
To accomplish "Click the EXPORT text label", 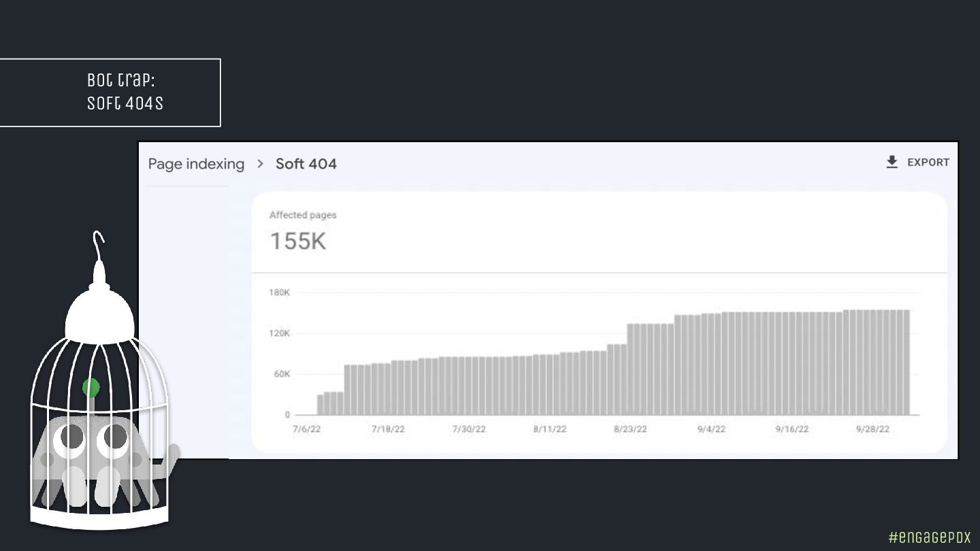I will [928, 163].
